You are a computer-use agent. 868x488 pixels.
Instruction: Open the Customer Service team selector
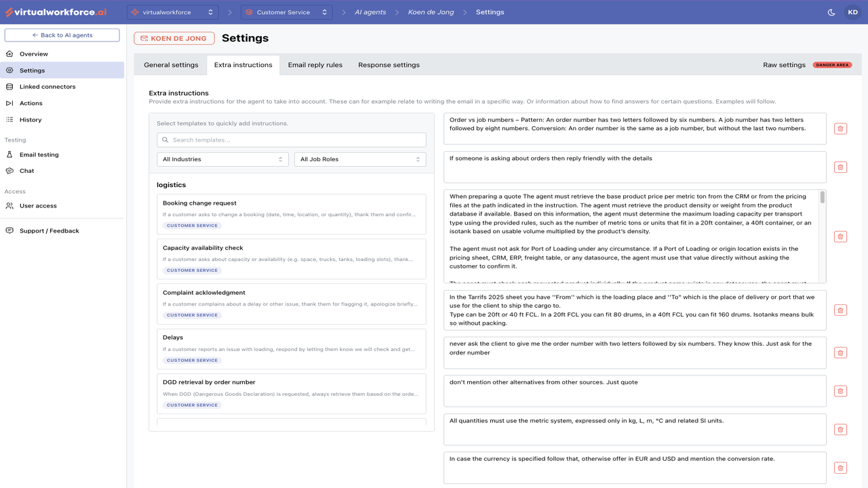click(287, 12)
